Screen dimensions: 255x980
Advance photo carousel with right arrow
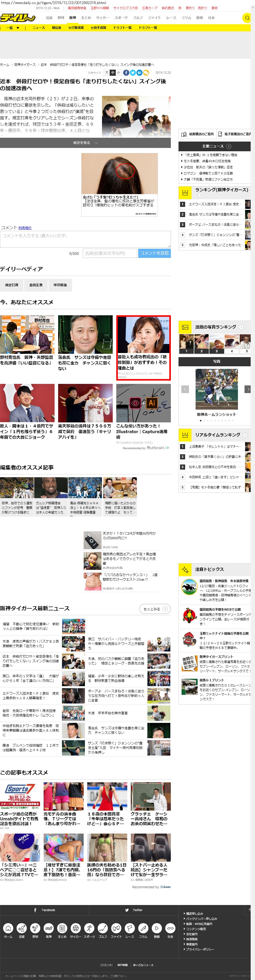248,389
